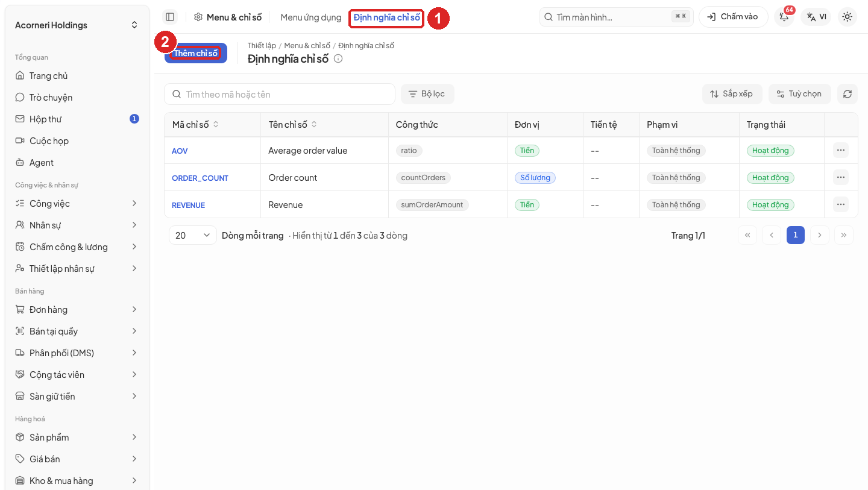Image resolution: width=868 pixels, height=490 pixels.
Task: Sort by Tên chỉ số column
Action: (293, 125)
